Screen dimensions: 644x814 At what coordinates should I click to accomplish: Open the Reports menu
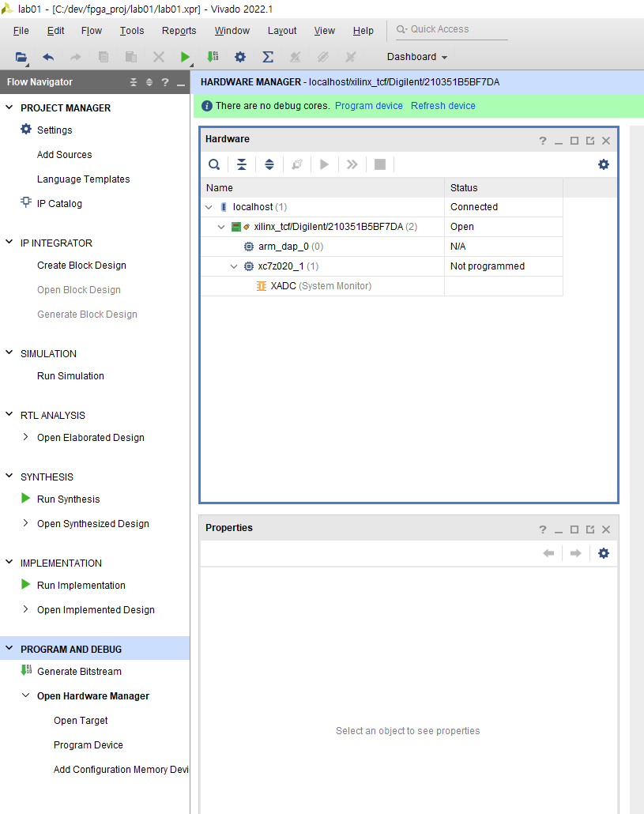click(179, 31)
